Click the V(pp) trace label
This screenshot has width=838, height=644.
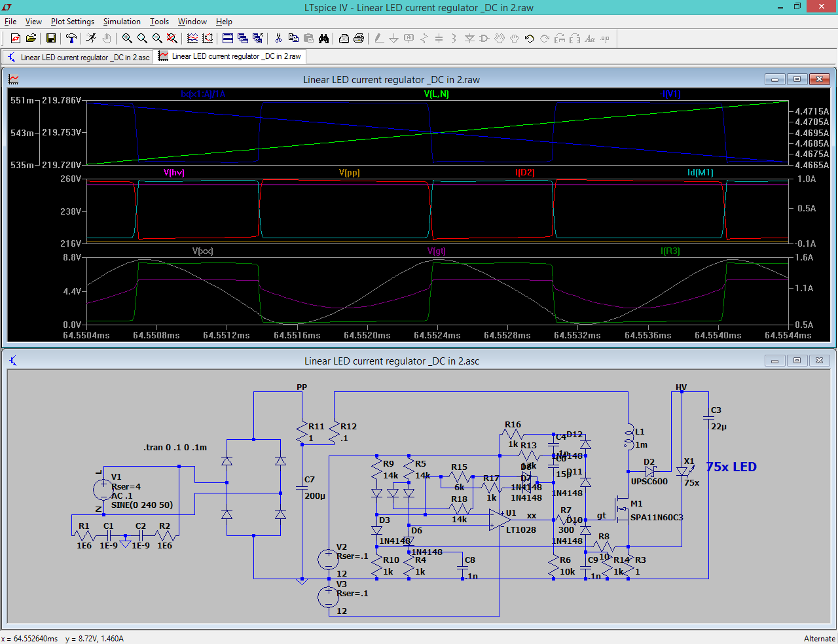tap(349, 172)
